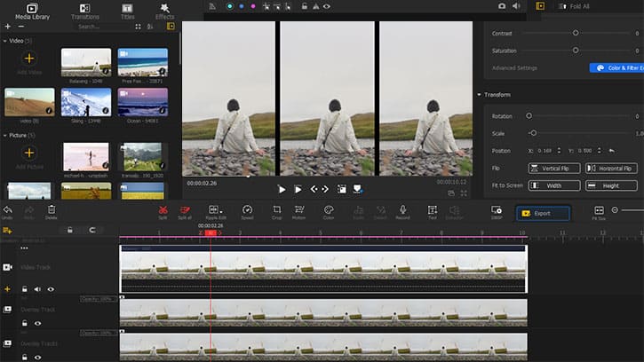Click the Export button

(x=542, y=213)
